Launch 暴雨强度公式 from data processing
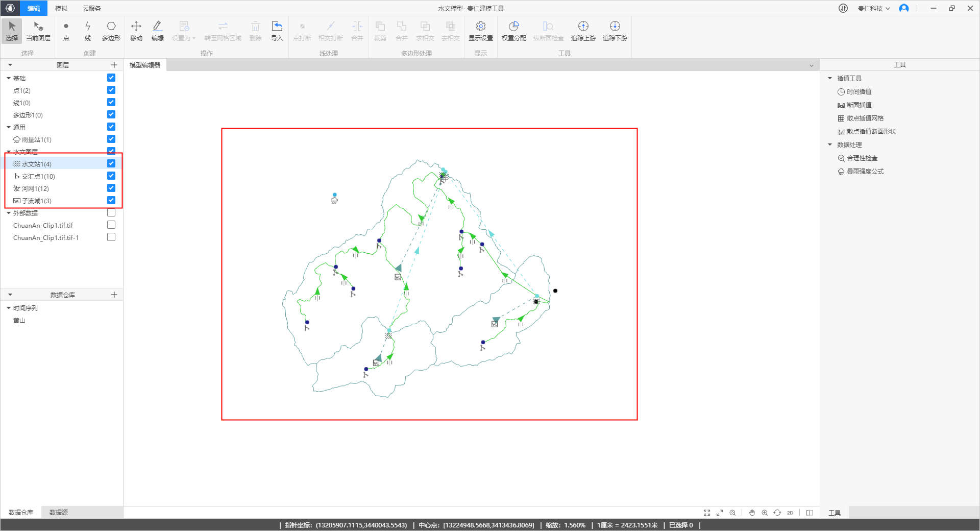Viewport: 980px width, 531px height. coord(865,172)
